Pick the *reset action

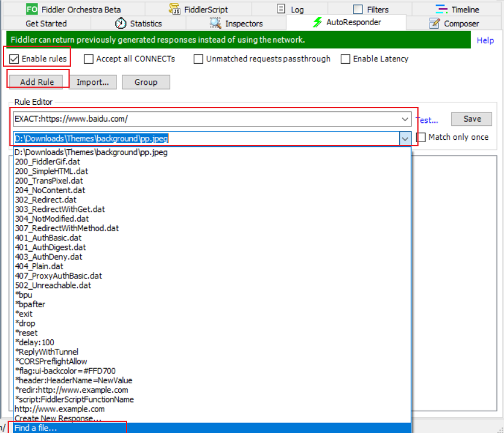(x=212, y=333)
